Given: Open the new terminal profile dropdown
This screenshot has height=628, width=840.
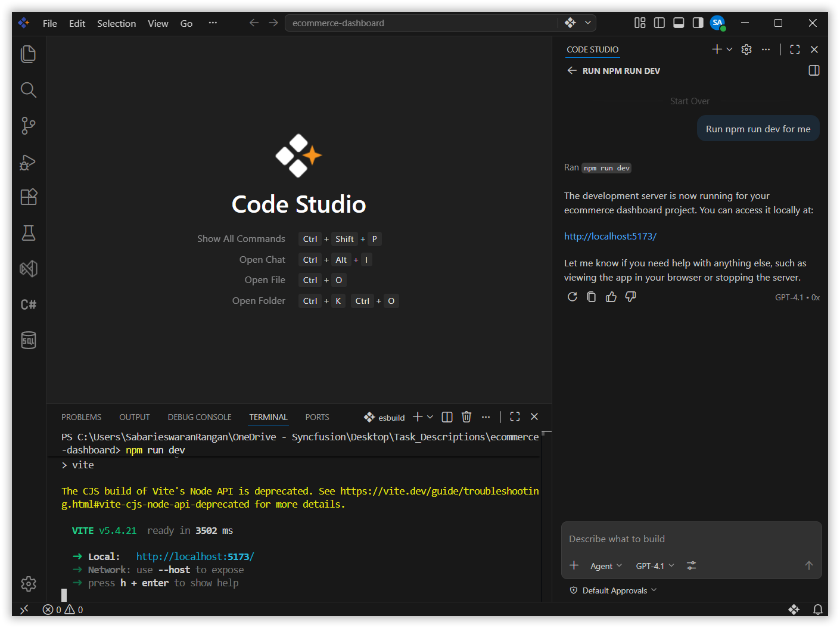Looking at the screenshot, I should pyautogui.click(x=430, y=417).
